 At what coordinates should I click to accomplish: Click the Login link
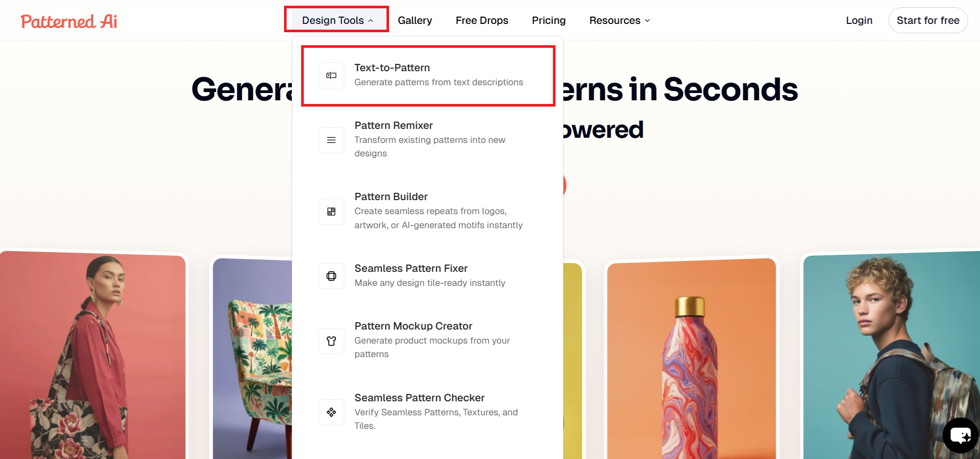tap(859, 20)
